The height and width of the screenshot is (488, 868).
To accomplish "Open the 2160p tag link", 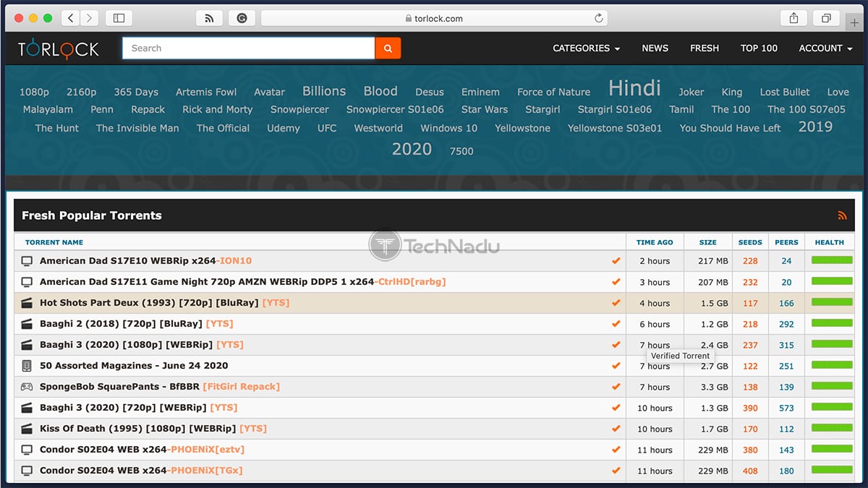I will point(81,92).
